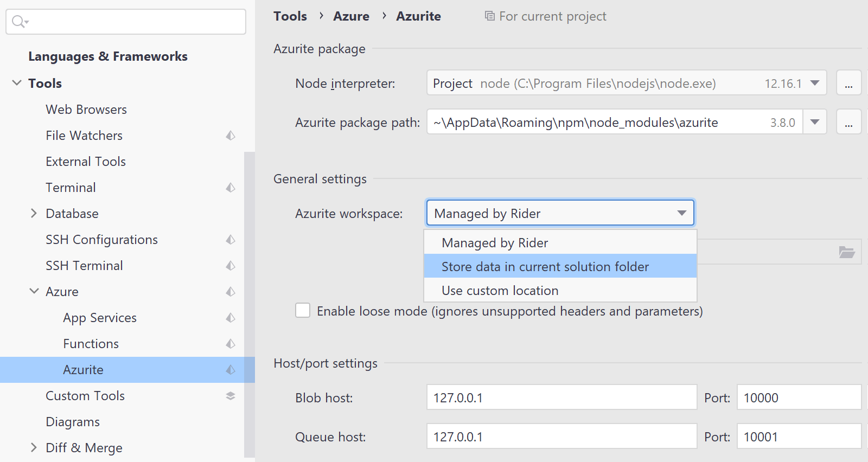Choose Use custom location option
Viewport: 868px width, 462px height.
(560, 290)
